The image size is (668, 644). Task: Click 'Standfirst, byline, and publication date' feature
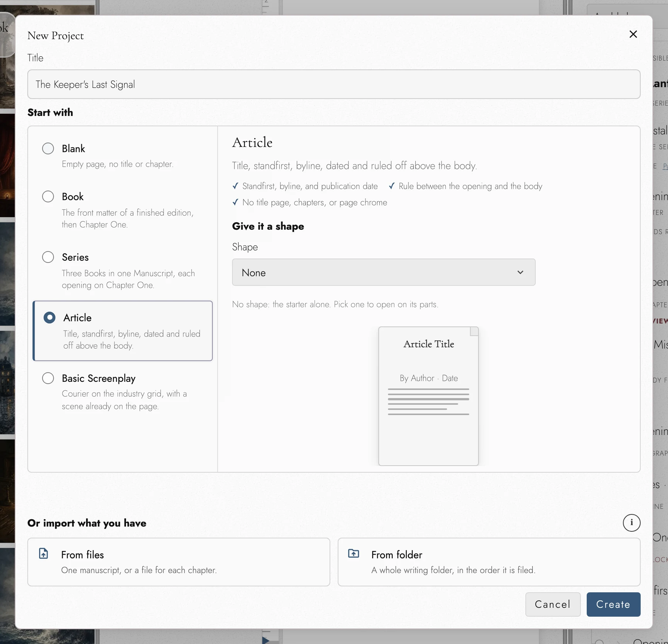310,186
